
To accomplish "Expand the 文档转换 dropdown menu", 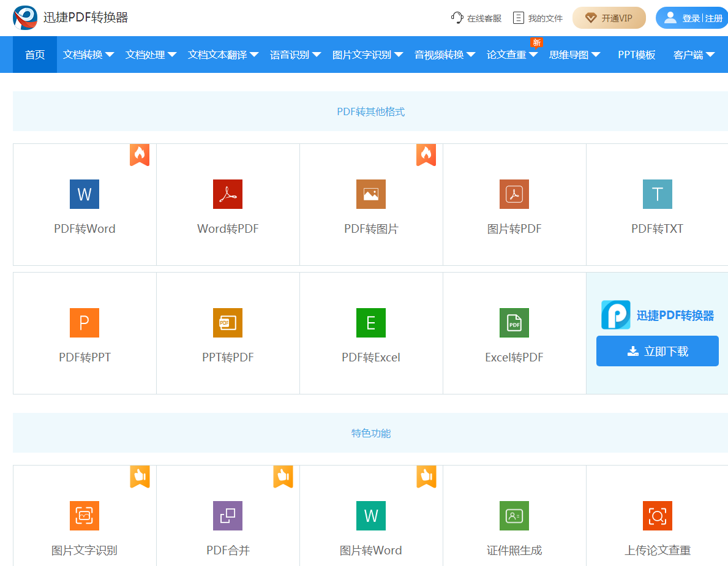I will tap(88, 55).
